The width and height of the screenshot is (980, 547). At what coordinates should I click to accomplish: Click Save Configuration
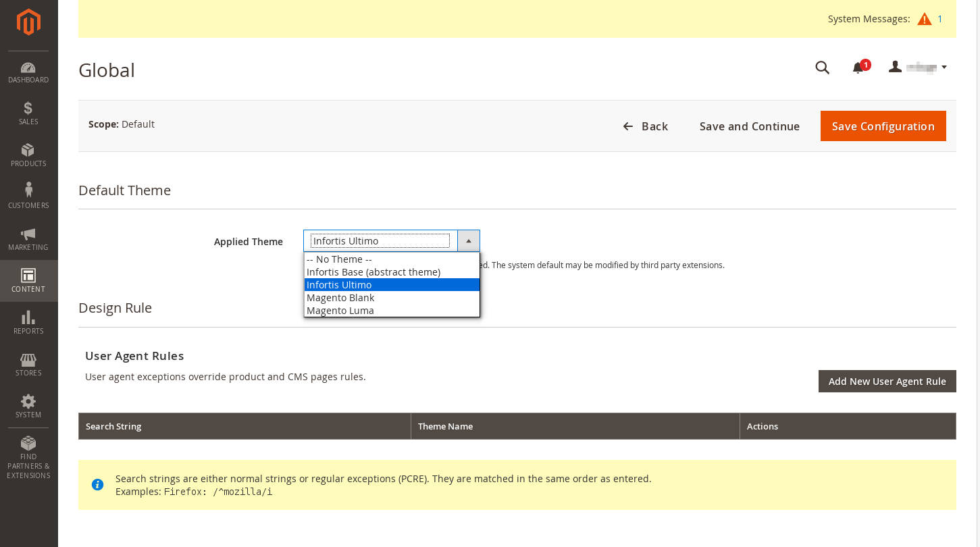pos(883,126)
